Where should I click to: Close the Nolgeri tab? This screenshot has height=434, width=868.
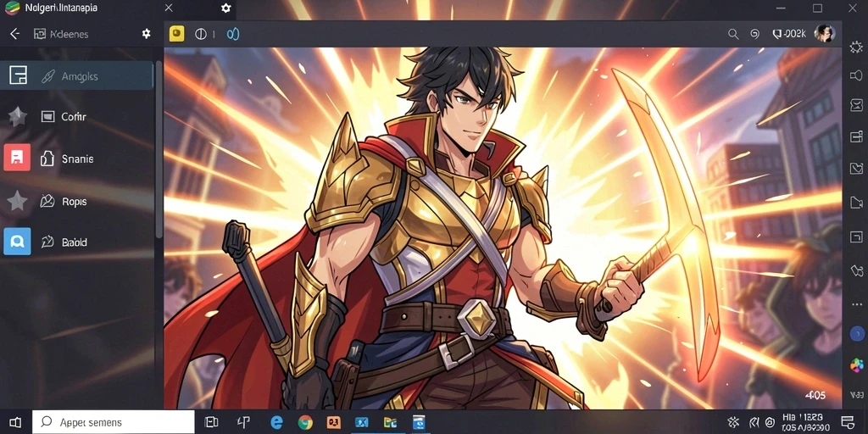pyautogui.click(x=169, y=8)
